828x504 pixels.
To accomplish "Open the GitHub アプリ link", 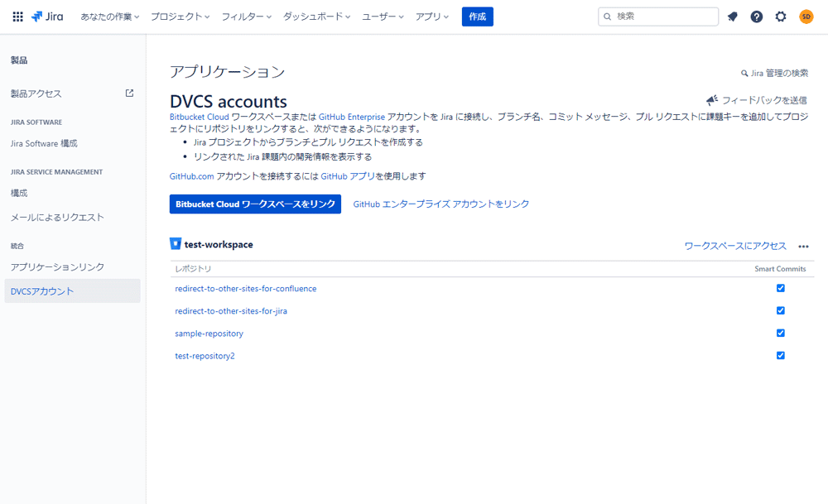I will 348,176.
